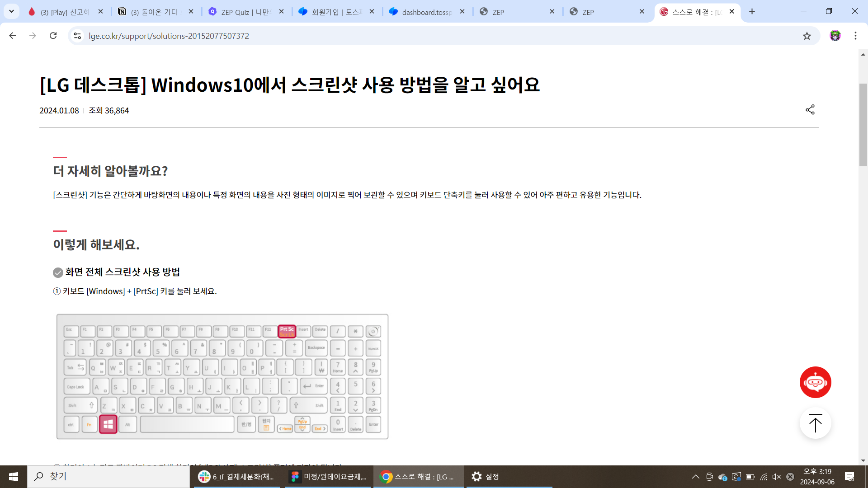Viewport: 868px width, 488px height.
Task: Click the heading 더 자세히 알아볼까요?
Action: 111,171
